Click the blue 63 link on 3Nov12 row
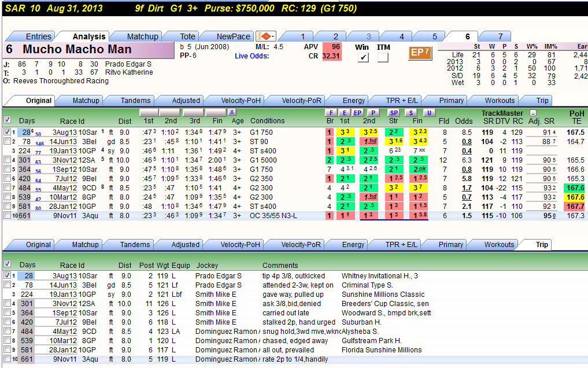Screen dimensions: 588x368 [x=38, y=162]
